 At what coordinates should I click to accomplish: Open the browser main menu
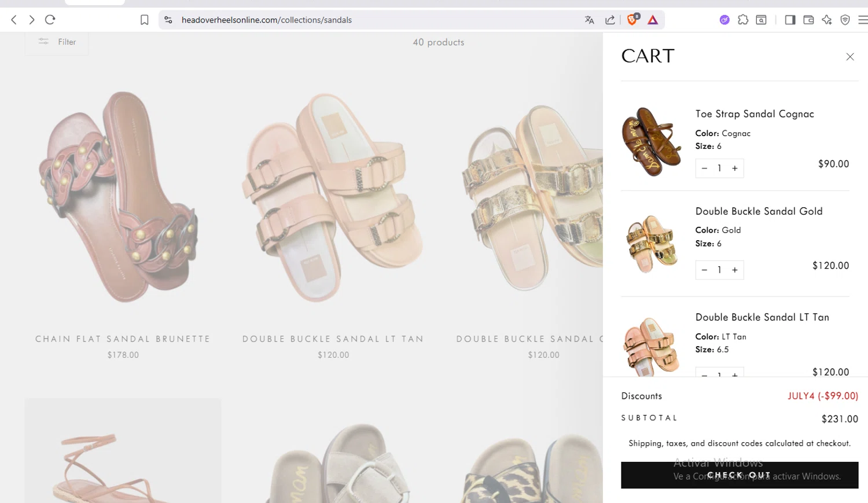click(x=863, y=20)
